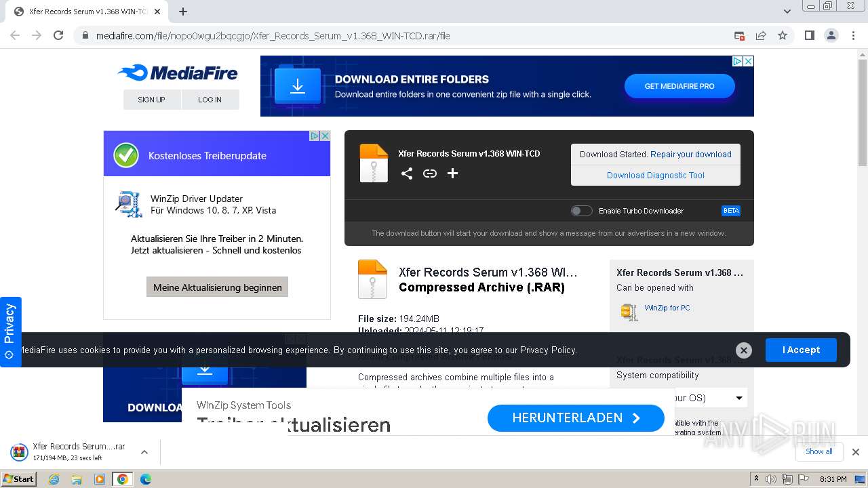Image resolution: width=868 pixels, height=488 pixels.
Task: Click the LOG IN button
Action: point(210,100)
